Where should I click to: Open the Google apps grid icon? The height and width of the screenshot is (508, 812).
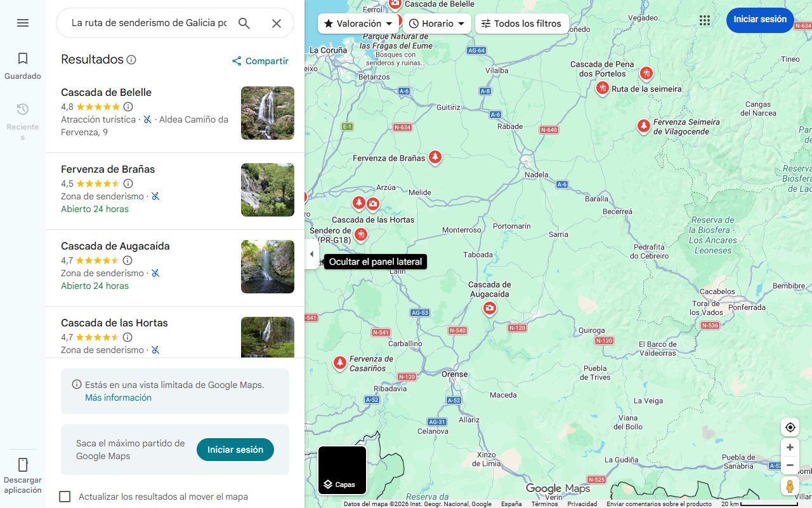click(705, 20)
